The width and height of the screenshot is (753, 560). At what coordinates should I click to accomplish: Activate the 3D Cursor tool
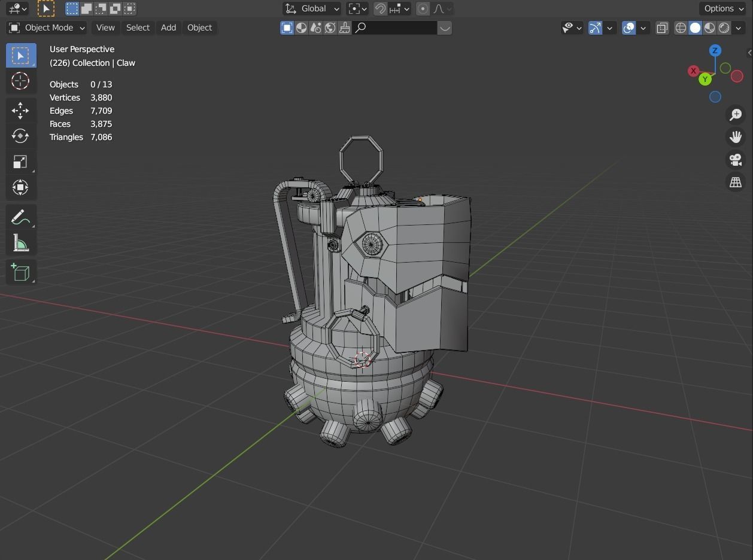[21, 81]
